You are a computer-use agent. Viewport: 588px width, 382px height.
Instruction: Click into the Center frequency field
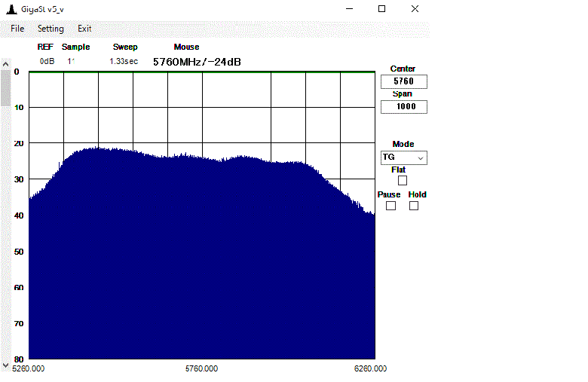tap(403, 81)
